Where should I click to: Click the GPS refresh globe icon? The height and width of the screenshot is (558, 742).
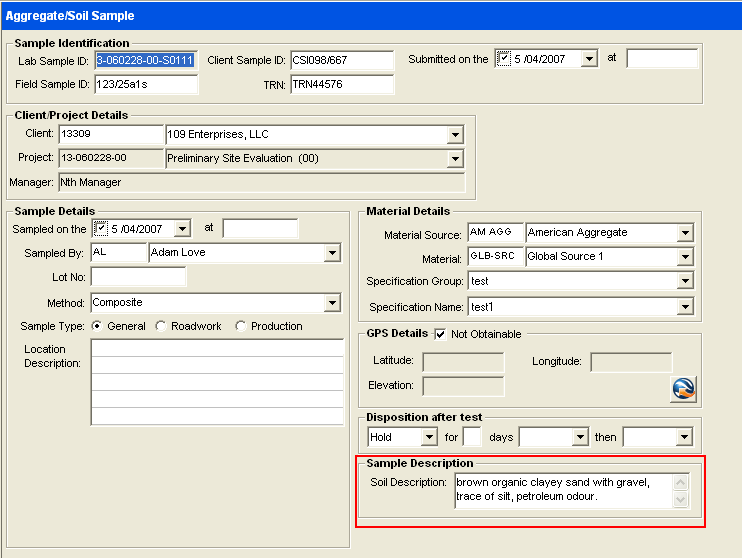(x=683, y=388)
